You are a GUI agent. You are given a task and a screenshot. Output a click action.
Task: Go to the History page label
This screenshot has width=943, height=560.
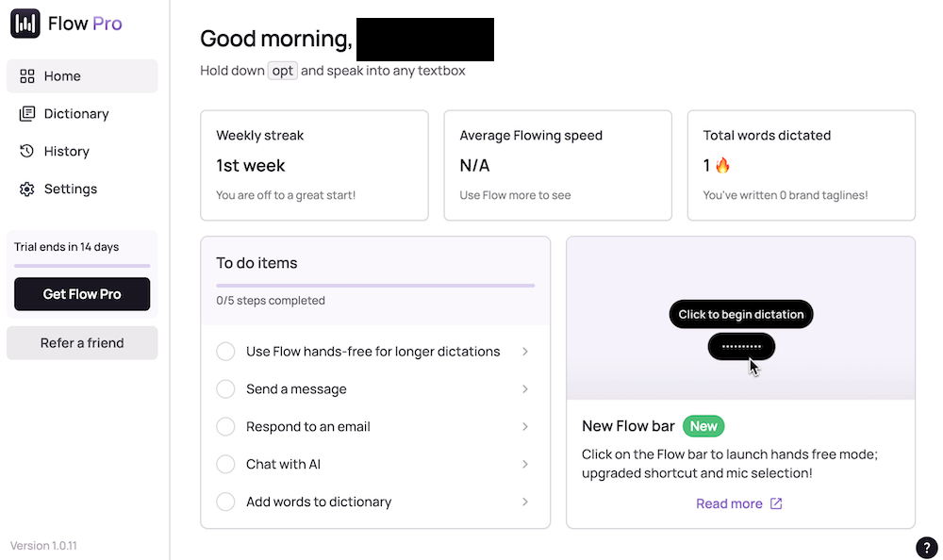click(x=67, y=152)
